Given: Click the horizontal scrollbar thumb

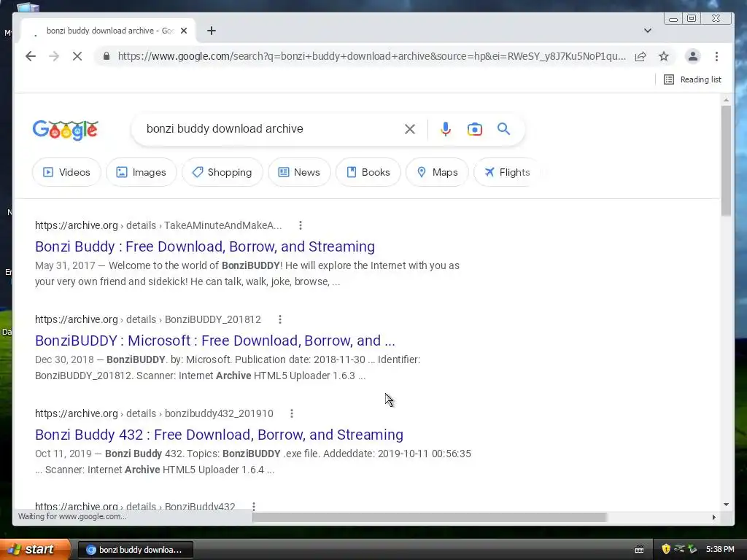Looking at the screenshot, I should 429,517.
